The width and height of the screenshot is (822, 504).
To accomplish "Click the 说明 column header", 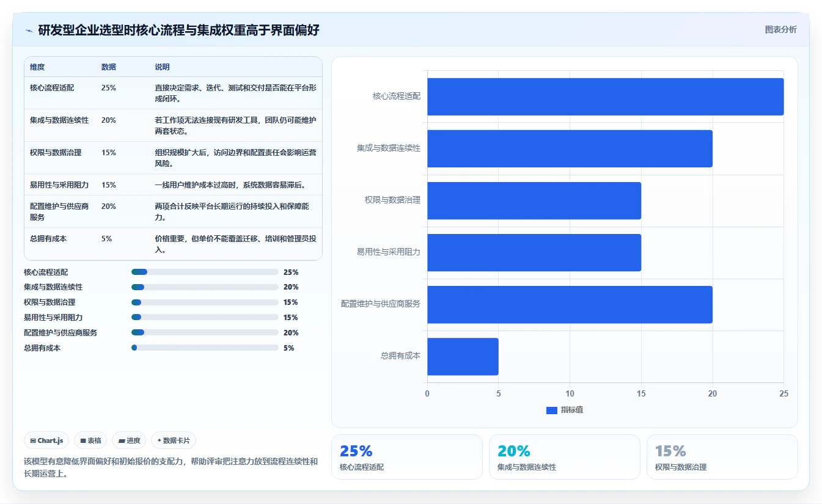I will click(x=163, y=67).
